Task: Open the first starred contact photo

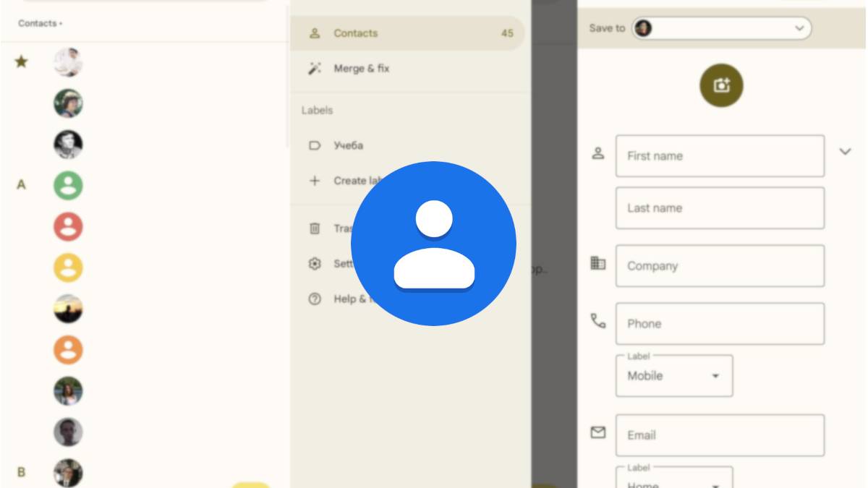Action: (68, 62)
